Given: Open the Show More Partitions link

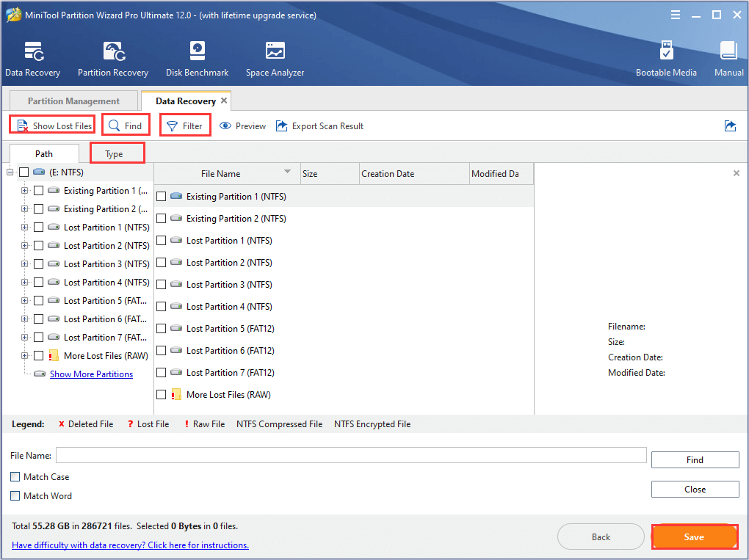Looking at the screenshot, I should point(91,374).
